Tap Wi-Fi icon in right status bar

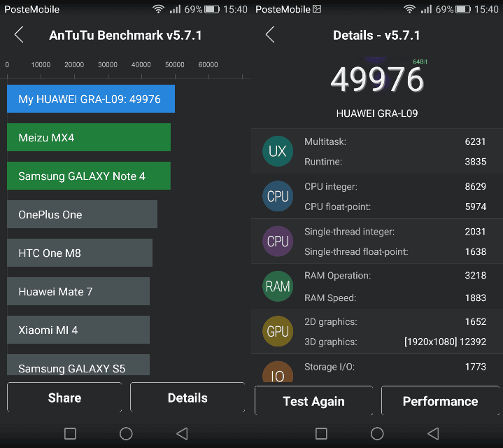(x=409, y=9)
